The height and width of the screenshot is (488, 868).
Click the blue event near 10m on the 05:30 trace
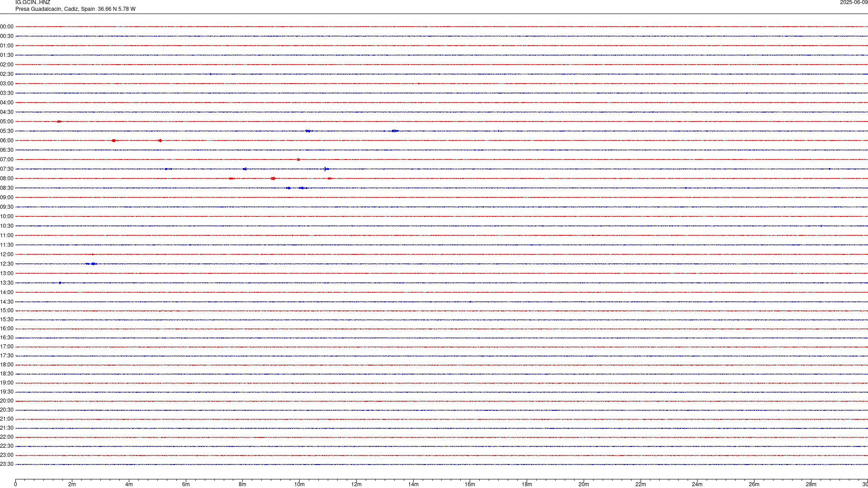[309, 131]
